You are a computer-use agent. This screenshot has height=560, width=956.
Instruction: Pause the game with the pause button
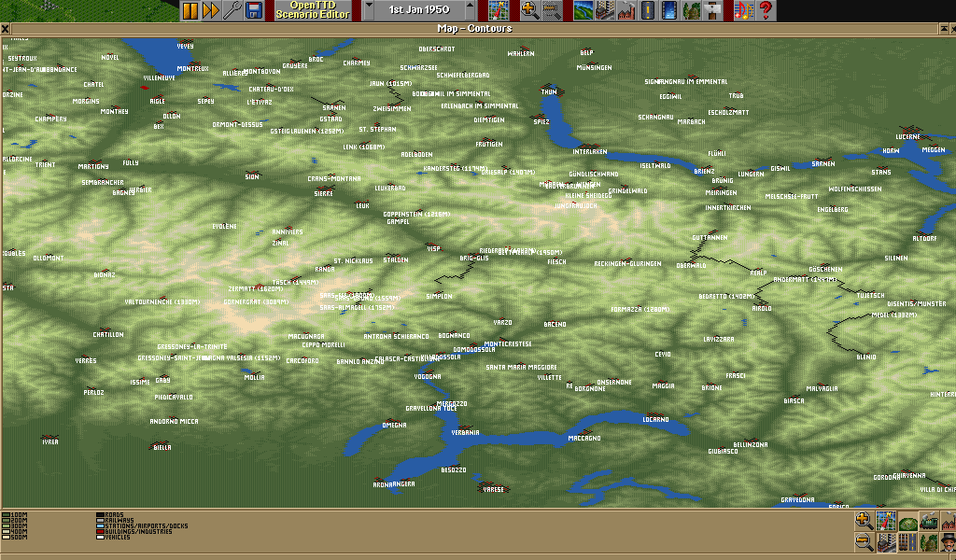190,10
